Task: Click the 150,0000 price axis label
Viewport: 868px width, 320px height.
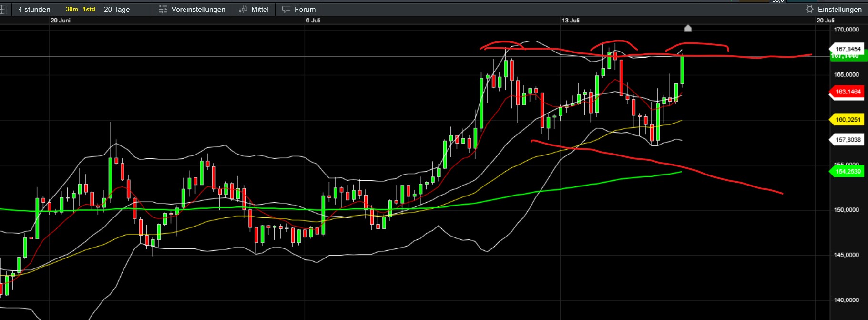Action: (x=846, y=210)
